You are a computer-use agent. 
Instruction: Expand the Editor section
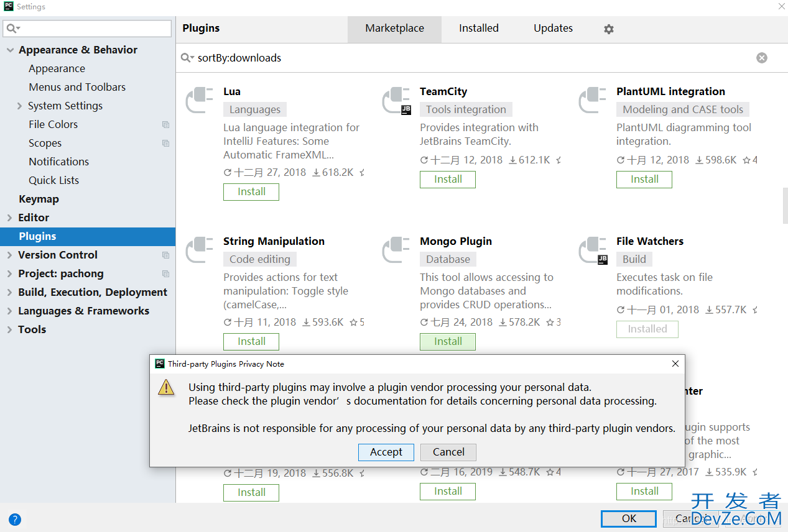10,218
